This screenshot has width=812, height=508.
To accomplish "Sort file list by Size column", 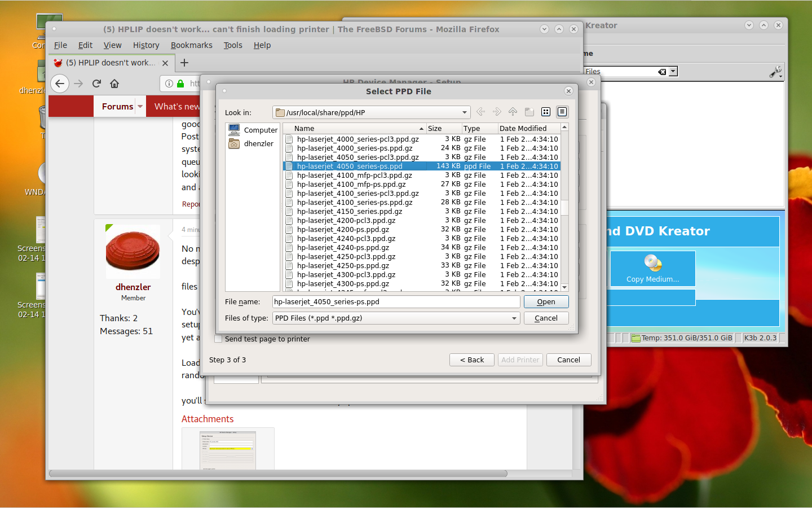I will pyautogui.click(x=444, y=128).
